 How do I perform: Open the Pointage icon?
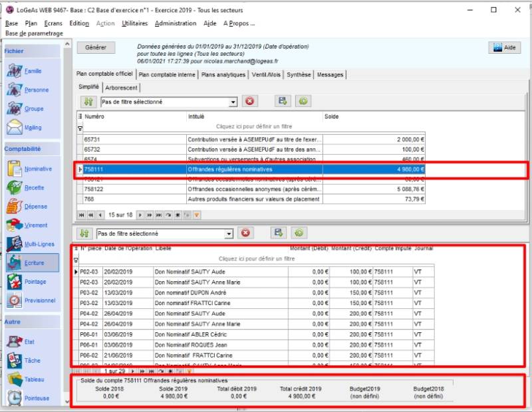pos(15,282)
